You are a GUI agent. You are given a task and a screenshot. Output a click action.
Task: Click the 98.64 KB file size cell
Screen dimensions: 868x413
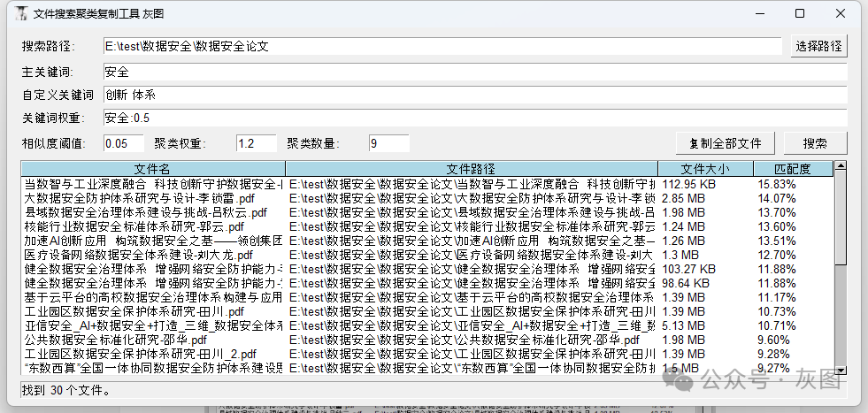(x=686, y=284)
